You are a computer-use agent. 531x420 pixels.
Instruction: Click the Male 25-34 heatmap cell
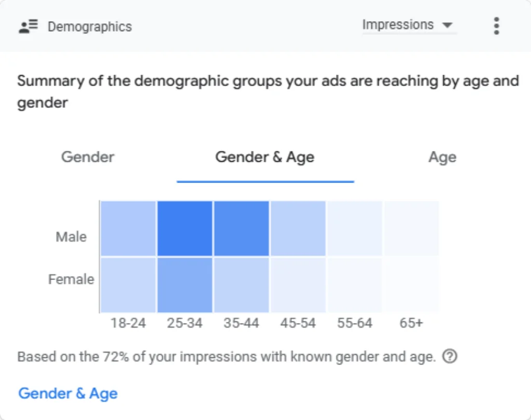click(x=185, y=229)
